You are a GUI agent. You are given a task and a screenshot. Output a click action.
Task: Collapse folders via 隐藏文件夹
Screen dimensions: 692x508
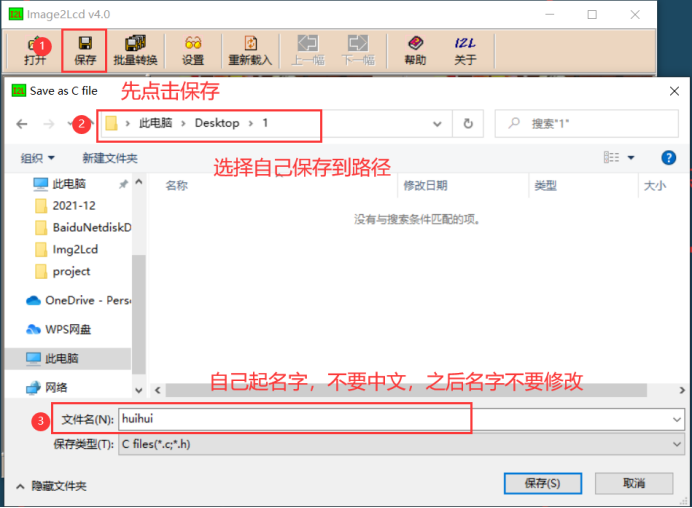click(51, 486)
